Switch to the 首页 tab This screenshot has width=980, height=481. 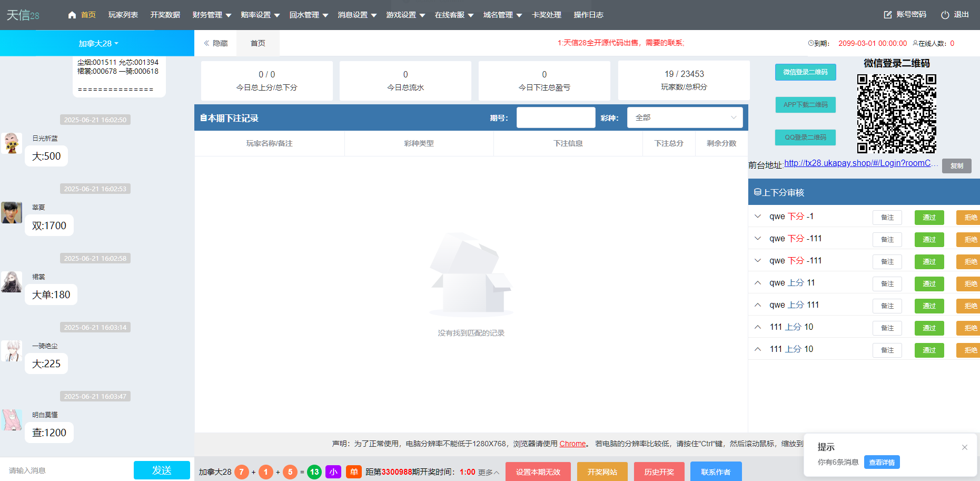(x=258, y=43)
